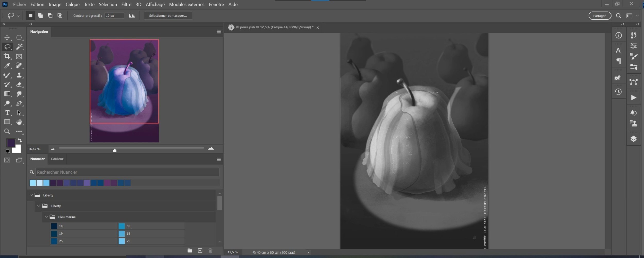Toggle Quick Mask mode
This screenshot has height=258, width=644.
coord(7,160)
